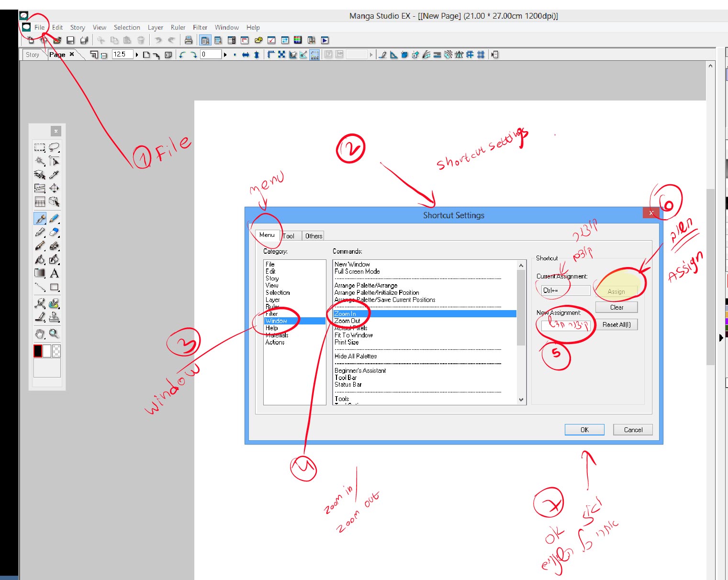Select the Hand grab tool
This screenshot has height=580, width=728.
point(40,333)
